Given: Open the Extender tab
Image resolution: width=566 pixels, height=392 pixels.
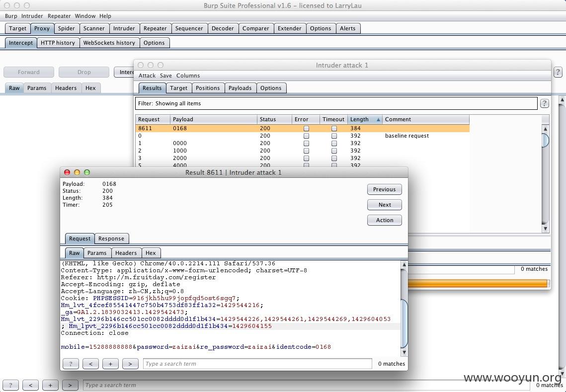Looking at the screenshot, I should [290, 28].
